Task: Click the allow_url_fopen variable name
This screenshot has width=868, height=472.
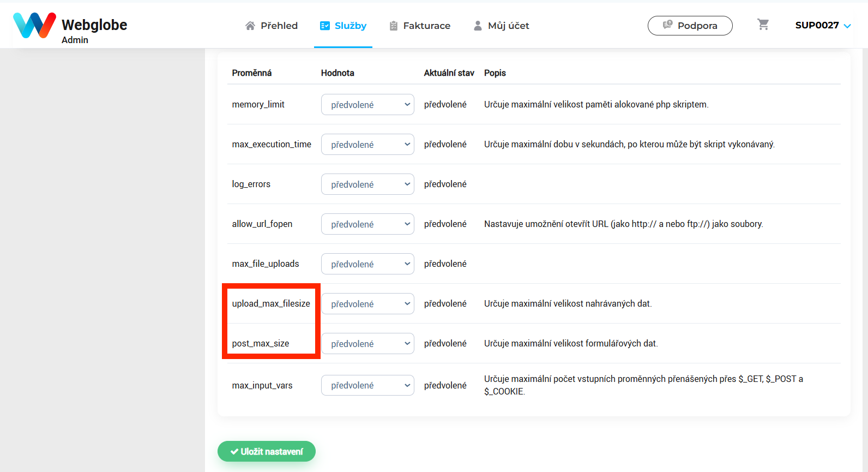Action: click(262, 224)
